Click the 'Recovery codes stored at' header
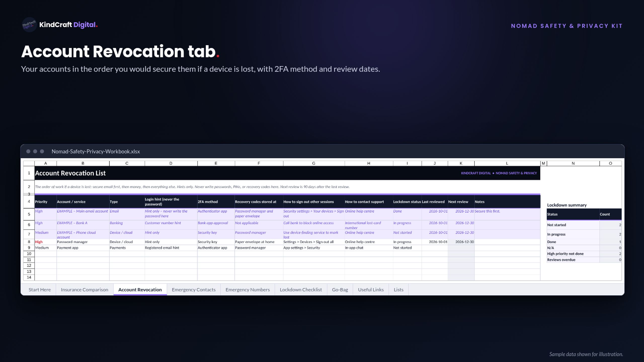This screenshot has height=362, width=644. (259, 202)
